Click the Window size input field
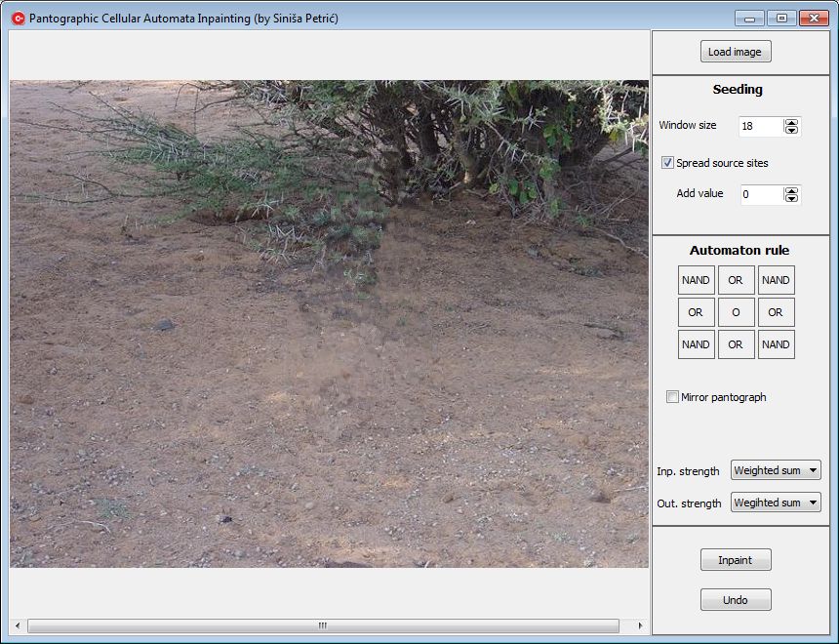 click(x=761, y=126)
